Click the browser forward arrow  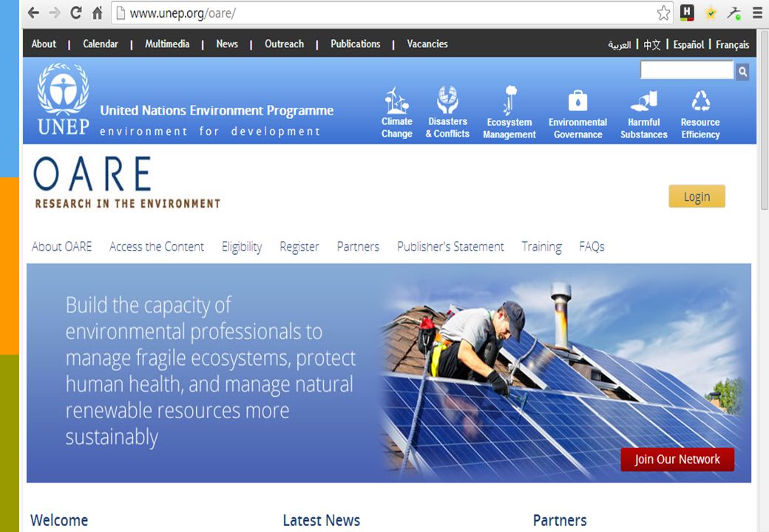click(x=55, y=13)
